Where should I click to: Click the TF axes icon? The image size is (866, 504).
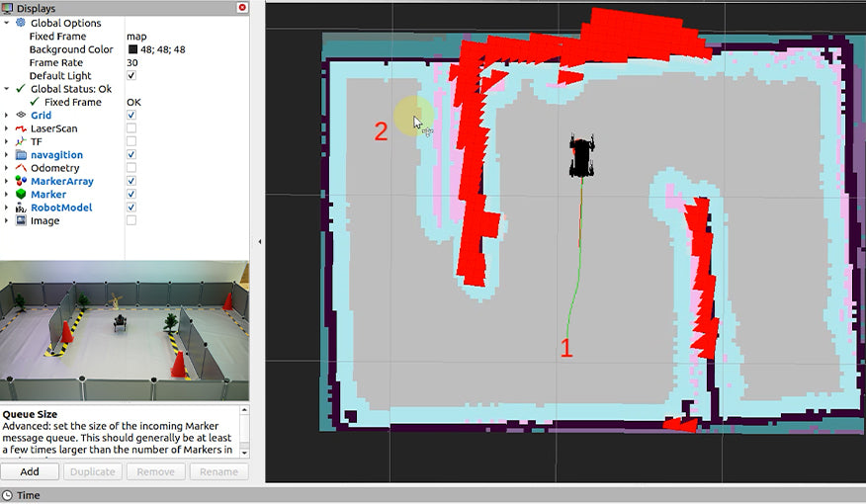21,142
